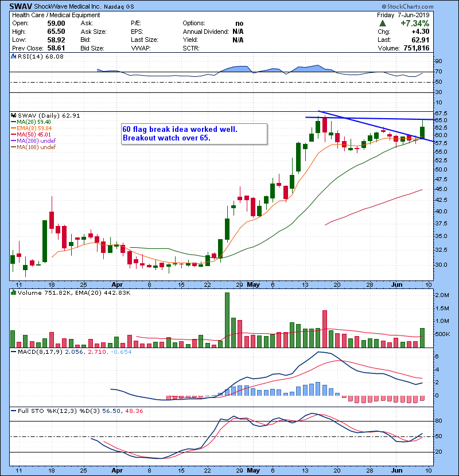
Task: Click the MA(50) 45.01 legend entry
Action: coord(30,134)
